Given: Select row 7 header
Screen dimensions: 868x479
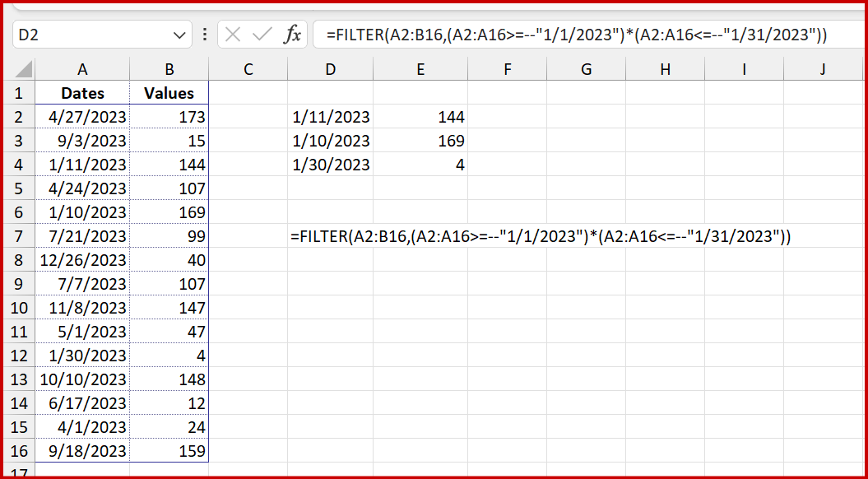Looking at the screenshot, I should pos(19,236).
